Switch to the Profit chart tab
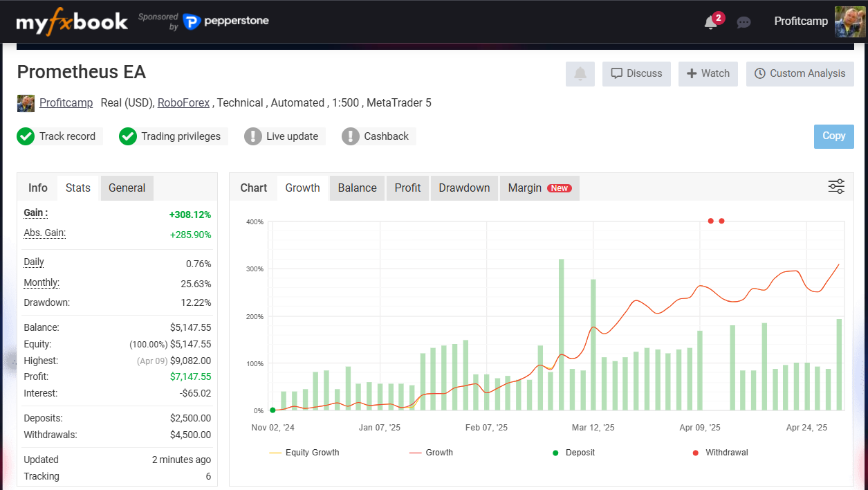 pos(408,188)
